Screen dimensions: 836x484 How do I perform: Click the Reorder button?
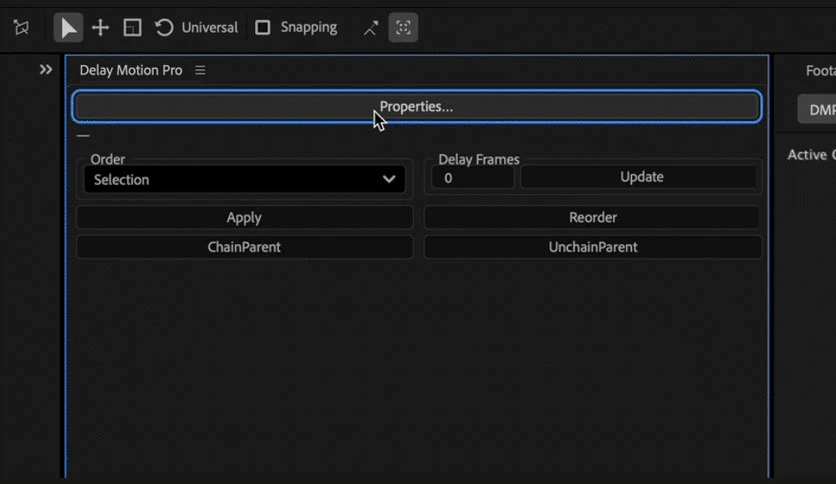(x=592, y=217)
